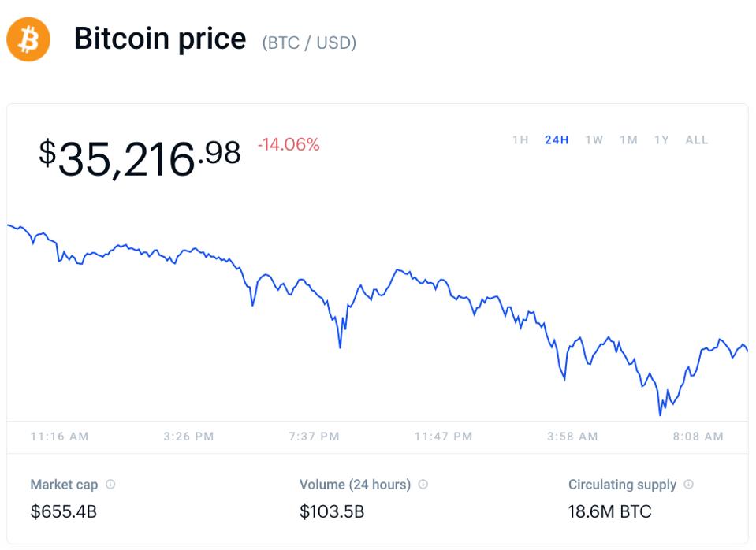Click the Bitcoin price heading

(160, 39)
